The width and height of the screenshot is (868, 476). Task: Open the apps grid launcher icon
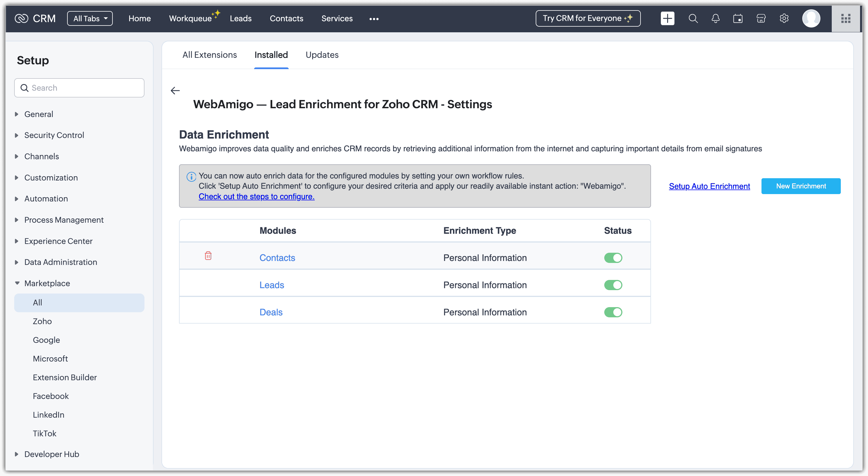click(846, 18)
